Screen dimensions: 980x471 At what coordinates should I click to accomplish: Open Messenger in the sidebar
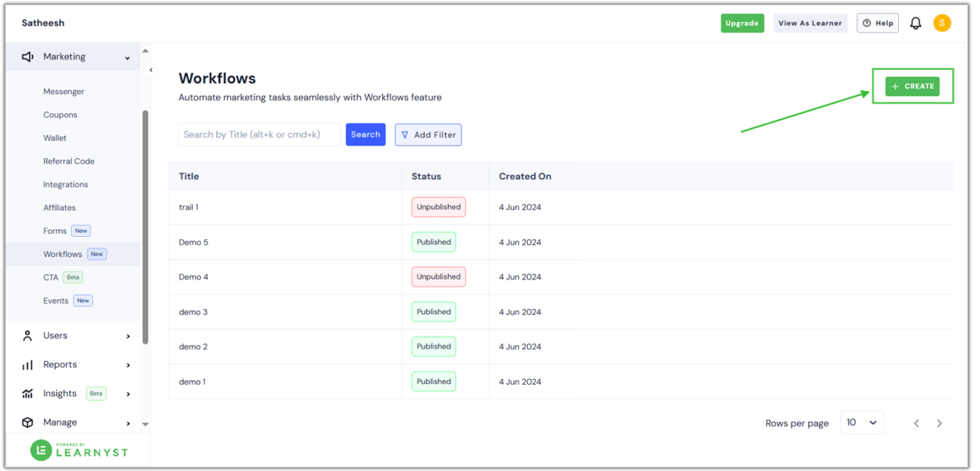click(x=63, y=92)
